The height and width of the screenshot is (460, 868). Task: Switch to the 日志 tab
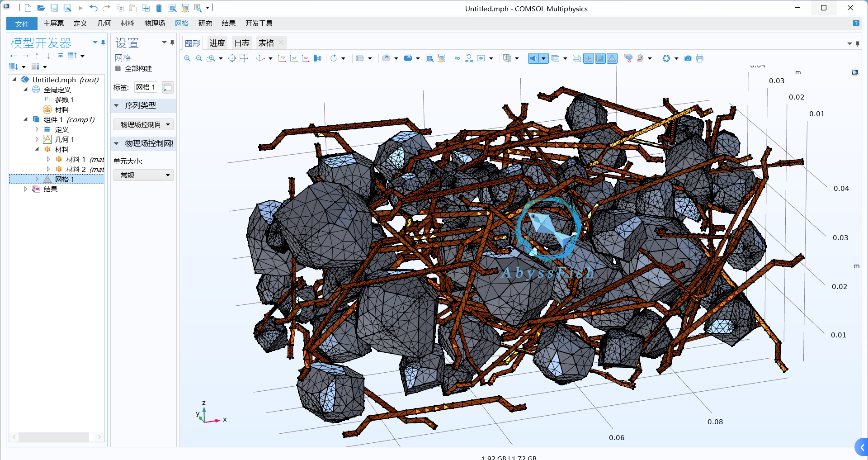[x=242, y=43]
